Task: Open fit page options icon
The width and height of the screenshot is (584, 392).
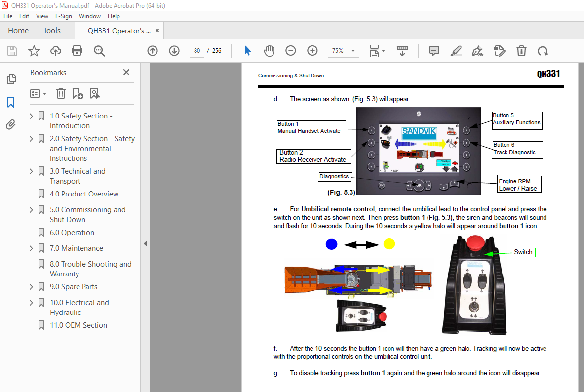Action: 377,51
